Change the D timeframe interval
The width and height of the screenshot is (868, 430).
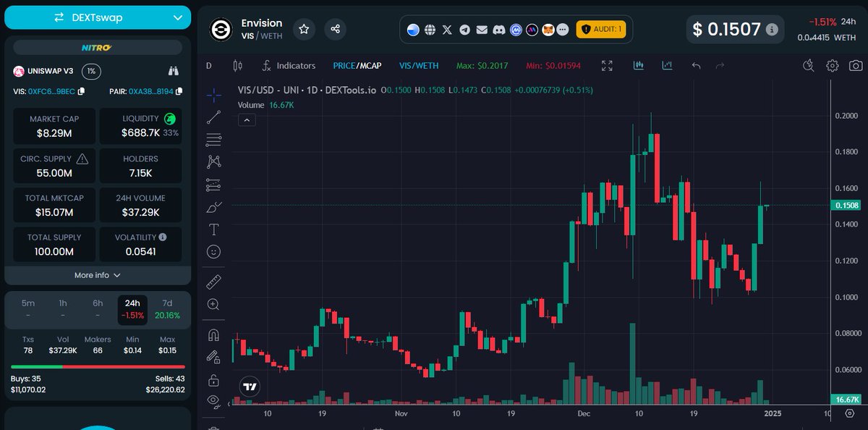(209, 66)
